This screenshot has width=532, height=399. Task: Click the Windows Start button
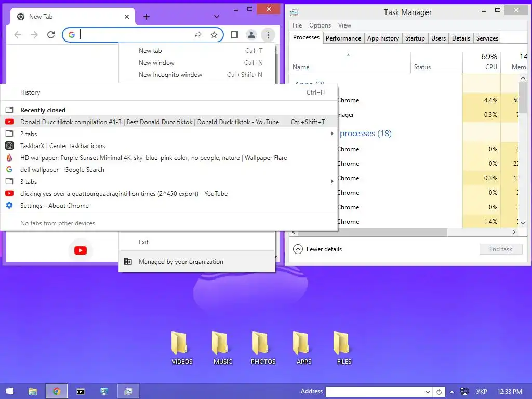(9, 391)
